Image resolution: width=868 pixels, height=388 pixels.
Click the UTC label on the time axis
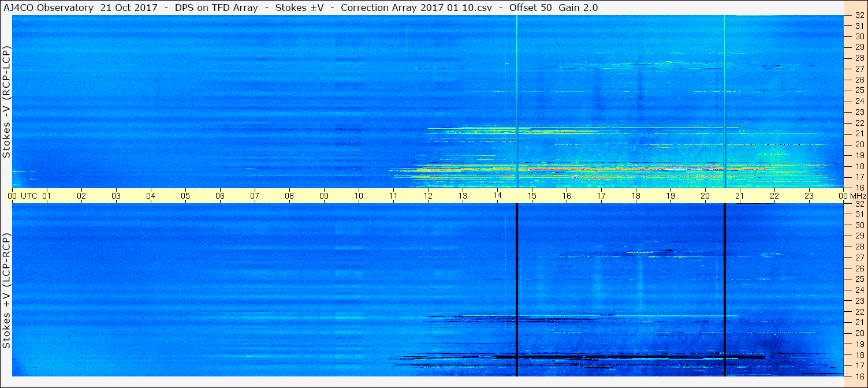click(29, 196)
